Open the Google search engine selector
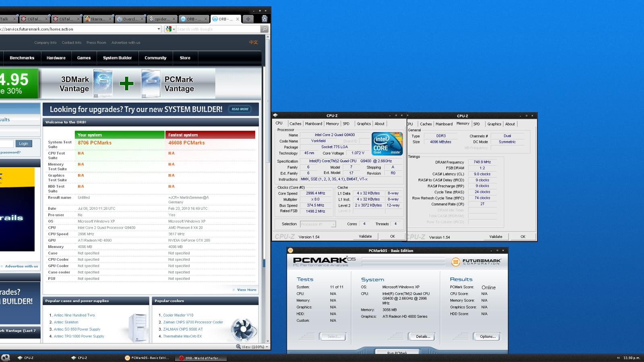The height and width of the screenshot is (362, 644). [x=170, y=29]
